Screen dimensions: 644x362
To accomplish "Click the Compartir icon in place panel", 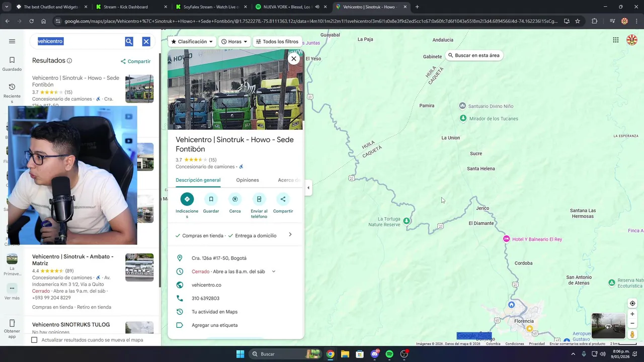I will pyautogui.click(x=283, y=199).
